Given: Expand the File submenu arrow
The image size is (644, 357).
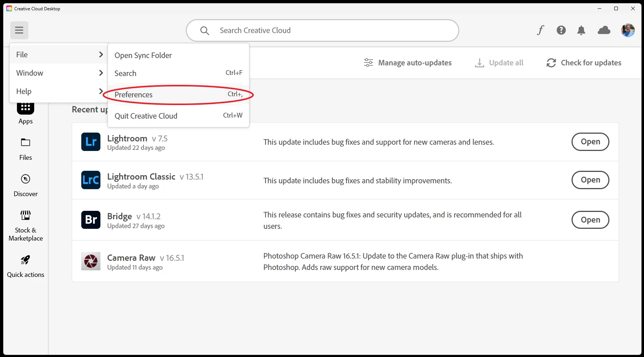Looking at the screenshot, I should [101, 54].
